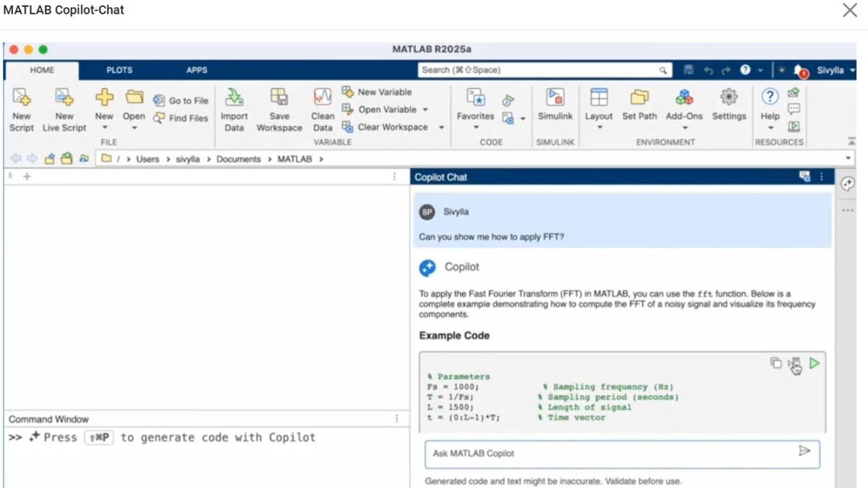Open the Favorites icon
Screen dimensions: 868x488
tap(475, 98)
